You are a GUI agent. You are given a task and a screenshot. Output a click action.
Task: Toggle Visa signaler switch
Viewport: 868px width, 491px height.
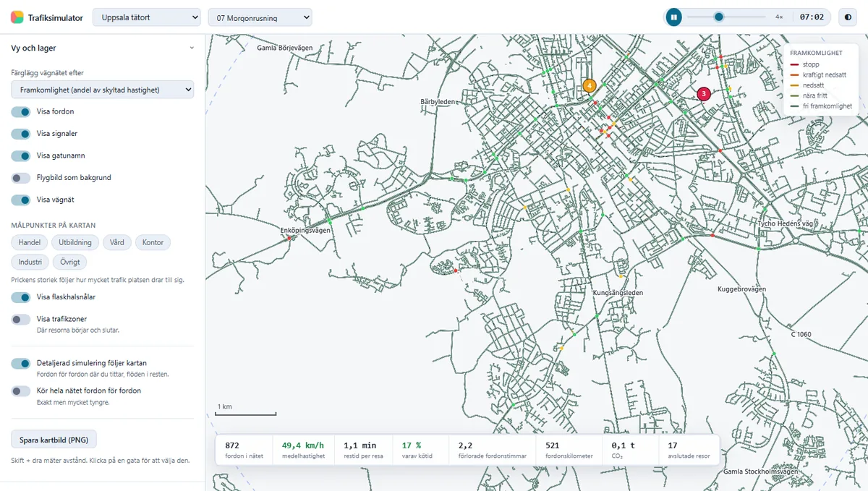(21, 134)
